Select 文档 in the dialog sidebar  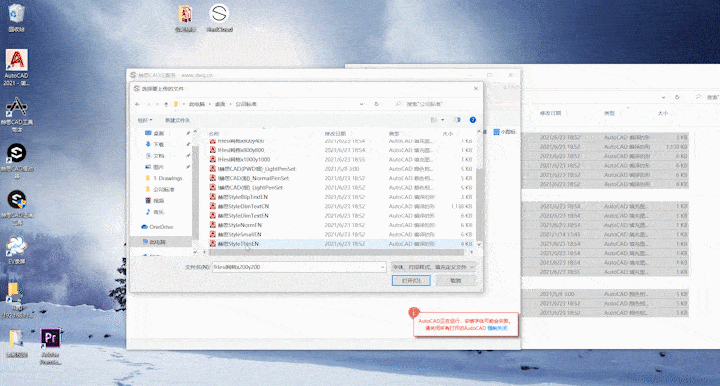pyautogui.click(x=159, y=156)
